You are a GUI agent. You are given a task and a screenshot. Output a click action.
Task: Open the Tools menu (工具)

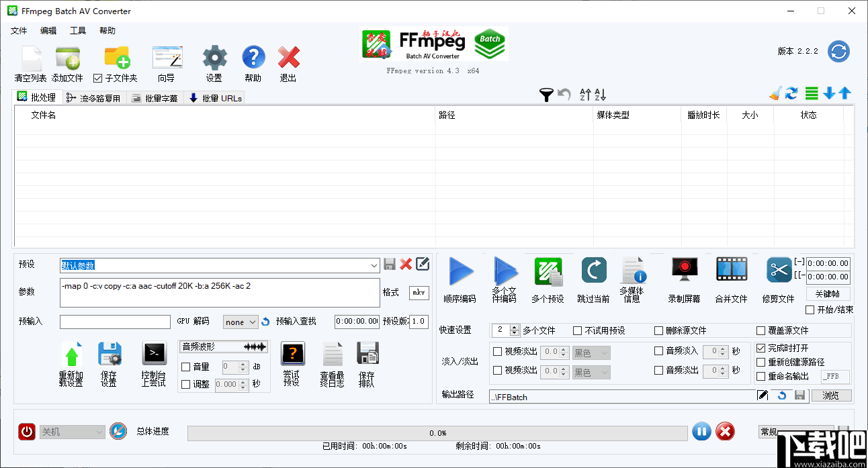point(78,31)
